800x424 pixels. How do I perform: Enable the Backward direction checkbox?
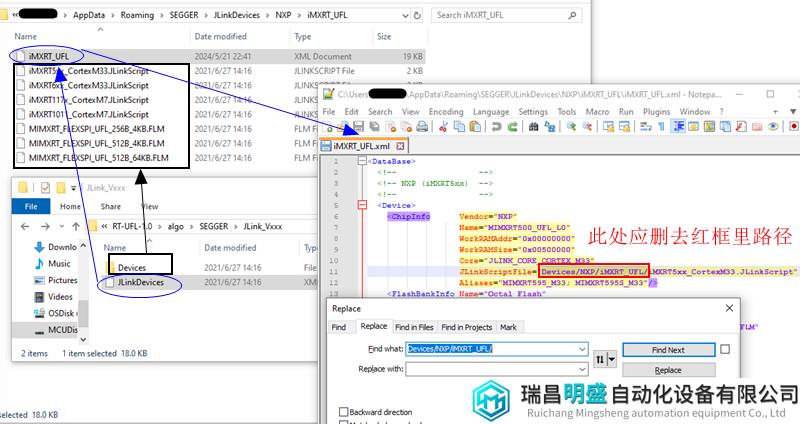(343, 412)
